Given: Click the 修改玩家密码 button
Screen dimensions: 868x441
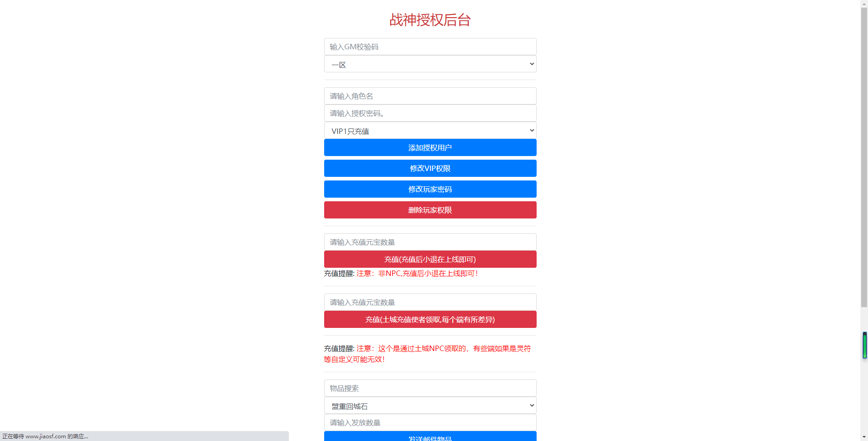Looking at the screenshot, I should [x=430, y=189].
